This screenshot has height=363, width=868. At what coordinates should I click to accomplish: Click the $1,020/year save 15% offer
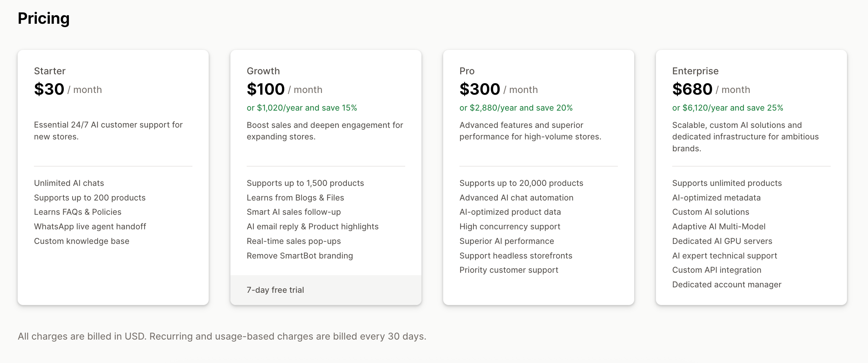tap(302, 108)
